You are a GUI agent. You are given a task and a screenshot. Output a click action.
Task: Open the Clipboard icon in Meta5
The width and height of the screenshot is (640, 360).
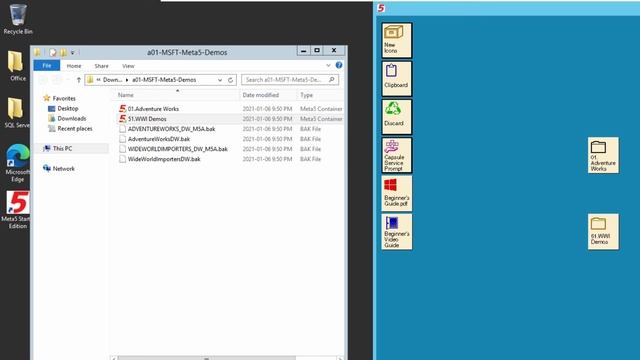pos(397,78)
